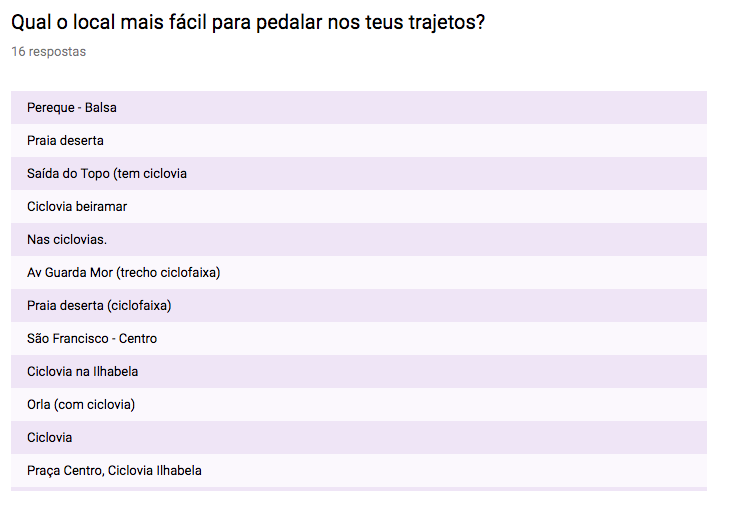Image resolution: width=729 pixels, height=513 pixels.
Task: Select 'Saída do Topo (tem ciclovia' row
Action: tap(358, 173)
